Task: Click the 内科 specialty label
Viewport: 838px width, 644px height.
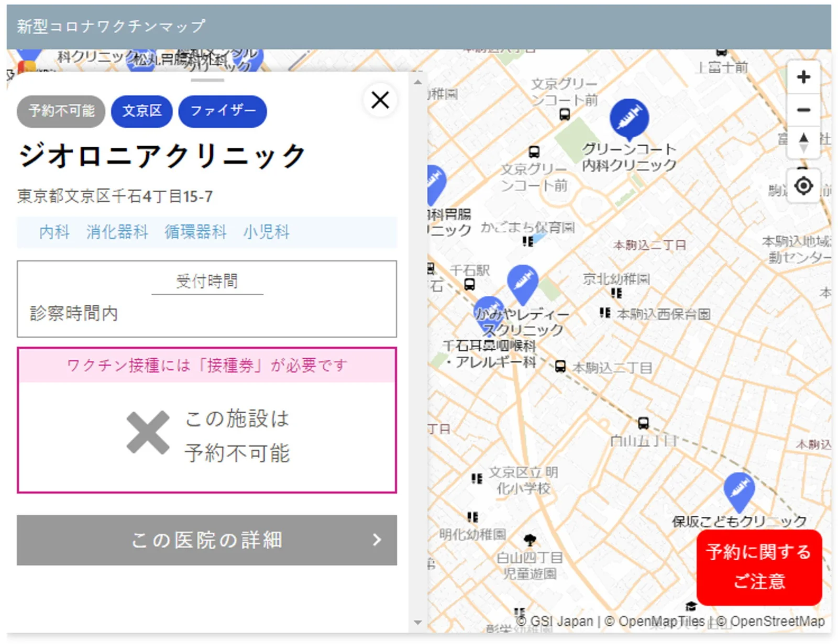Action: (x=54, y=232)
